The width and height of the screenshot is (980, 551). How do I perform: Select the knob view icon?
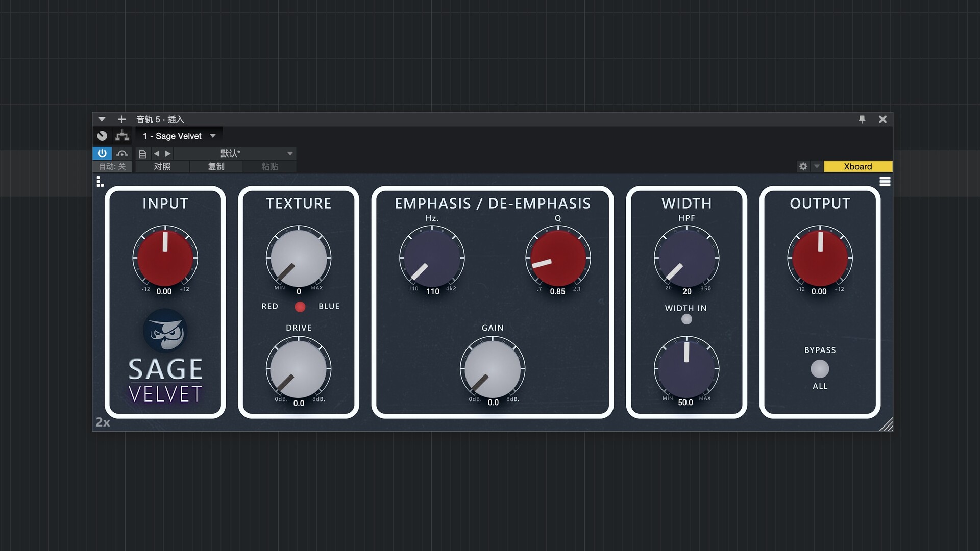102,136
